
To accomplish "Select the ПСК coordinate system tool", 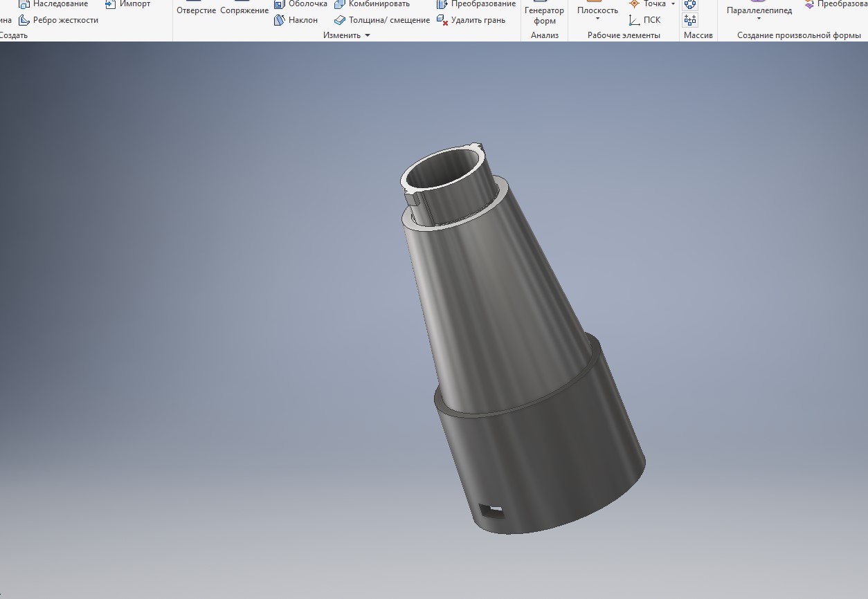I will click(x=644, y=20).
